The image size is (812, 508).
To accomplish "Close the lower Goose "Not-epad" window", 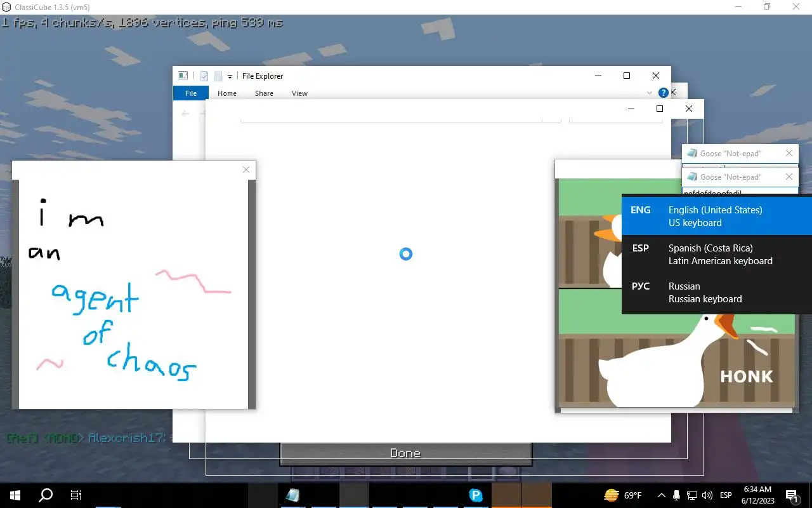I will [789, 177].
